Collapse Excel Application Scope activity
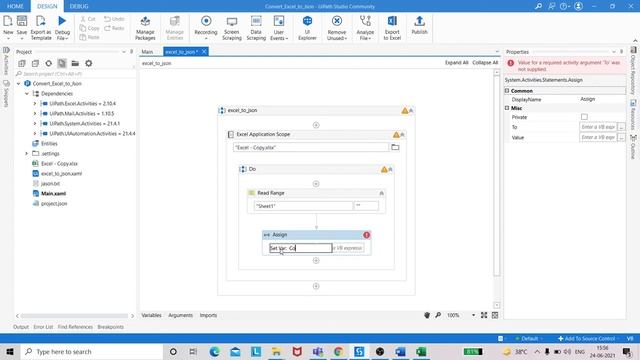This screenshot has height=360, width=640. pos(402,135)
